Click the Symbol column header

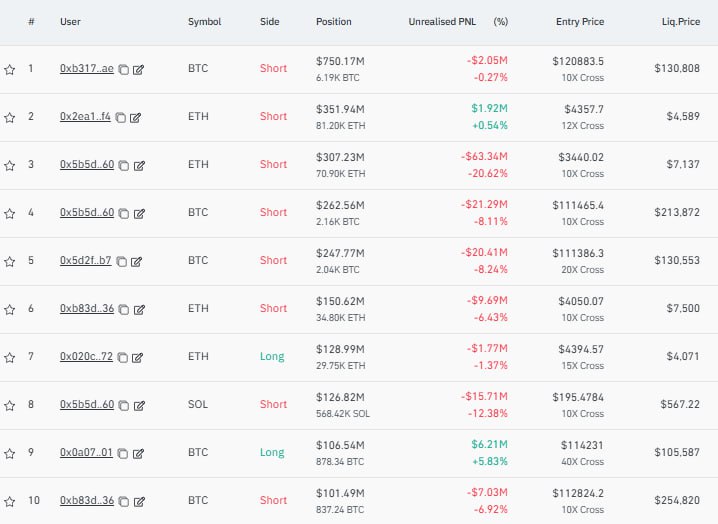point(204,21)
